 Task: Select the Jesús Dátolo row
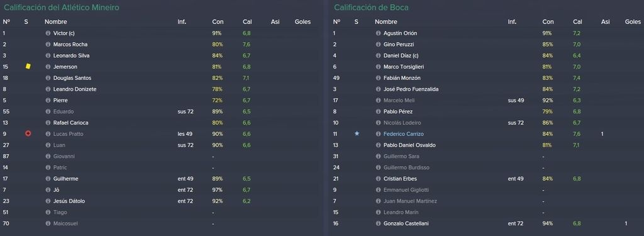[159, 201]
